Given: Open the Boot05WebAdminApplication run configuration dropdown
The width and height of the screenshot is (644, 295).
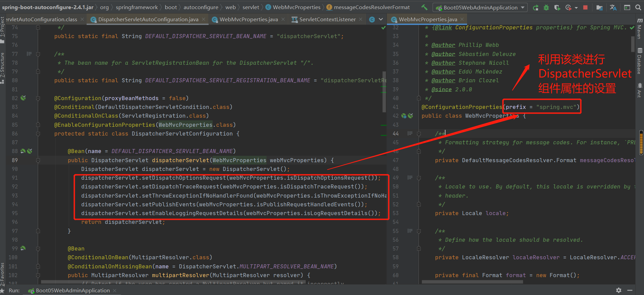Looking at the screenshot, I should pyautogui.click(x=480, y=7).
